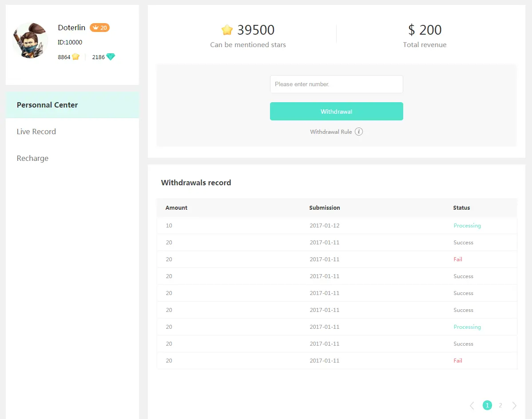
Task: Click the Status column header
Action: click(x=461, y=208)
